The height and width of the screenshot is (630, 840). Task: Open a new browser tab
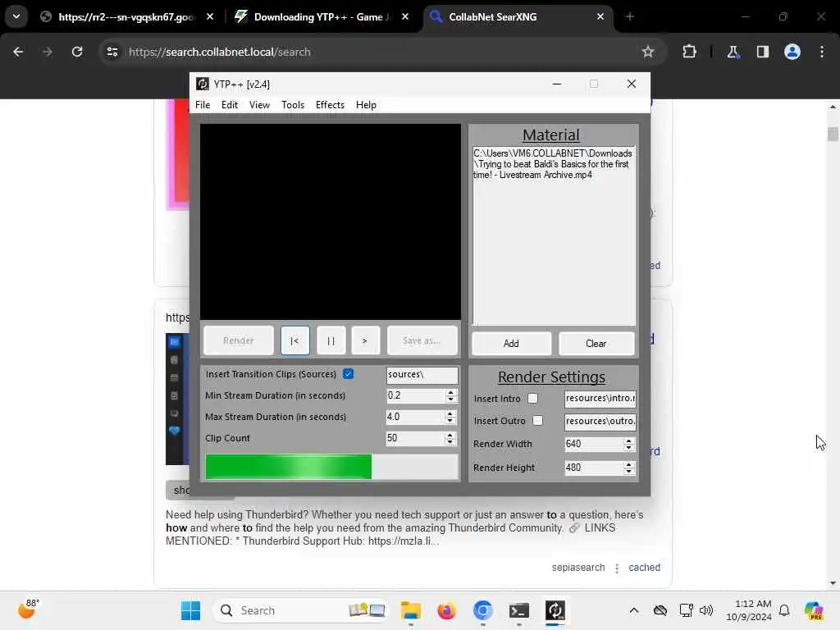coord(629,17)
